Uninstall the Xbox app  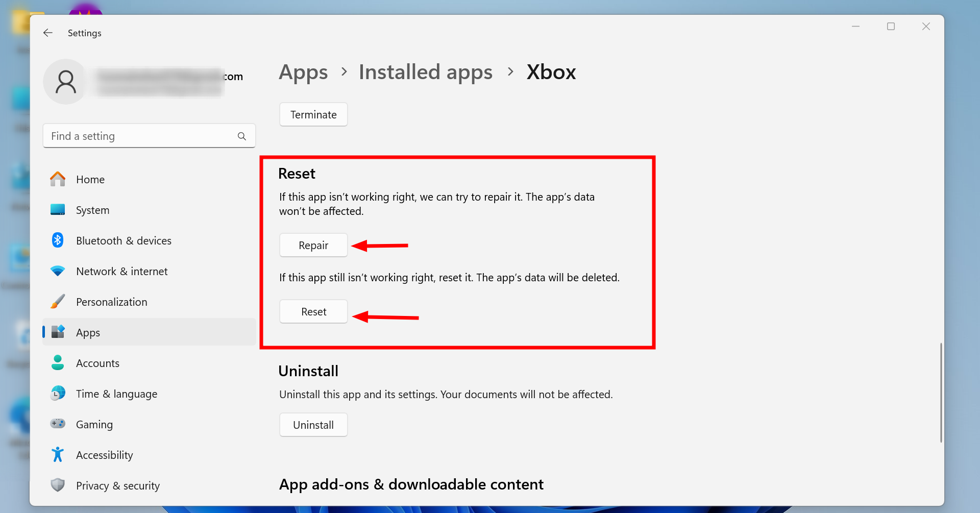pos(313,425)
